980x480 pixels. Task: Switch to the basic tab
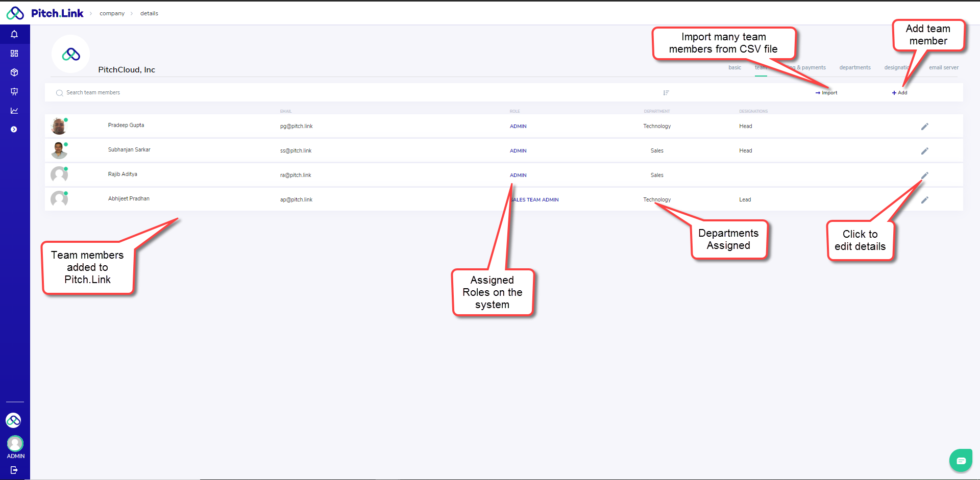[734, 67]
